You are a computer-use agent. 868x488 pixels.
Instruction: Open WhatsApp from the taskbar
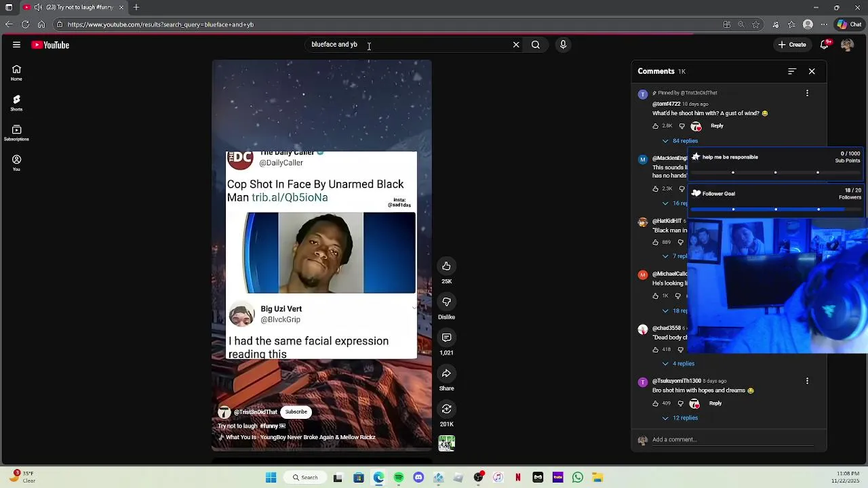pyautogui.click(x=578, y=478)
